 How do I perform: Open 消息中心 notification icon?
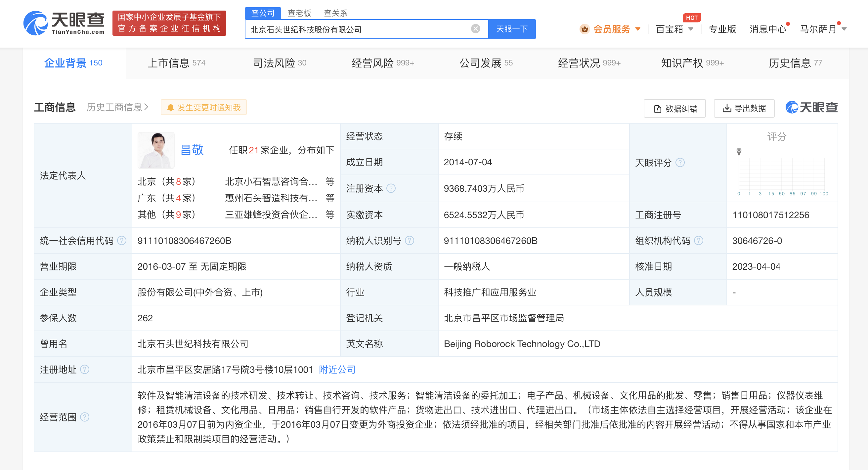(767, 29)
